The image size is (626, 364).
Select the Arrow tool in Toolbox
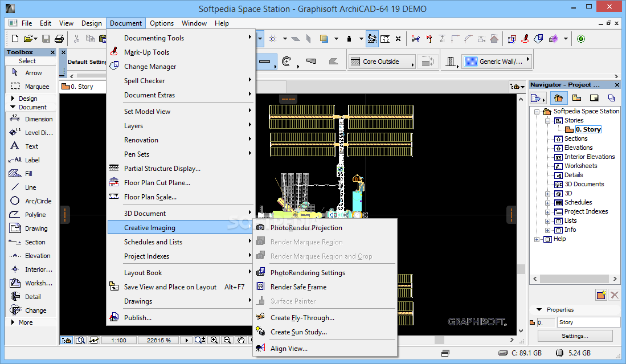pyautogui.click(x=30, y=73)
